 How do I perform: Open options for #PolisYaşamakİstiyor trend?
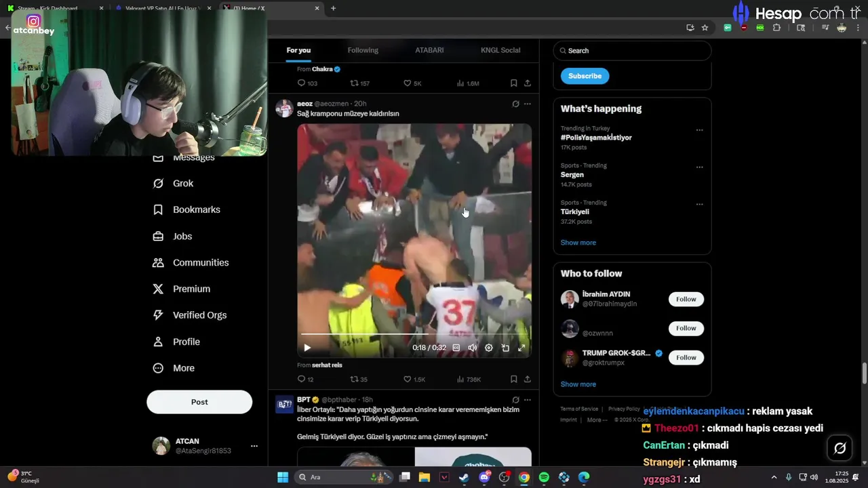pyautogui.click(x=699, y=130)
